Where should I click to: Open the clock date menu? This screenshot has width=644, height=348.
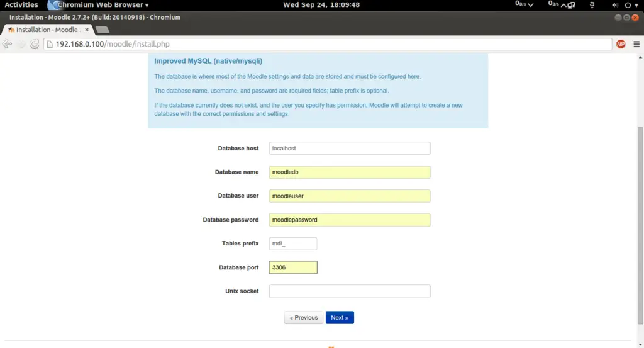[x=321, y=5]
